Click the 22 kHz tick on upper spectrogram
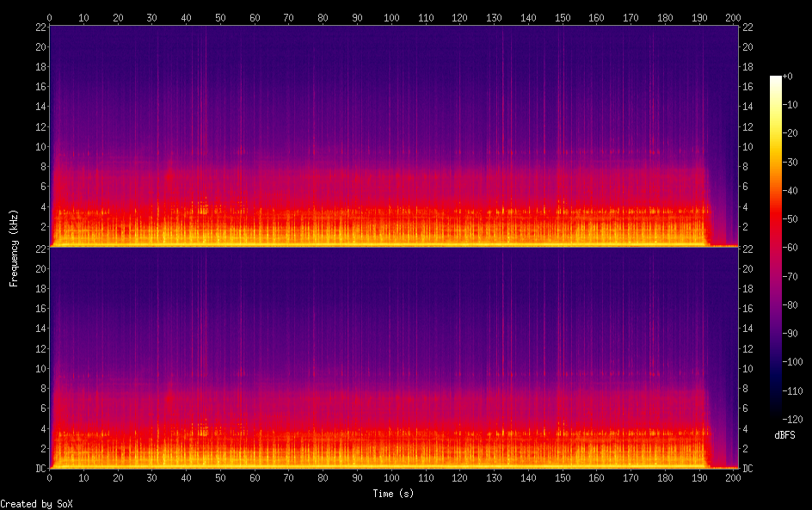Viewport: 812px width, 510px height. click(x=40, y=27)
